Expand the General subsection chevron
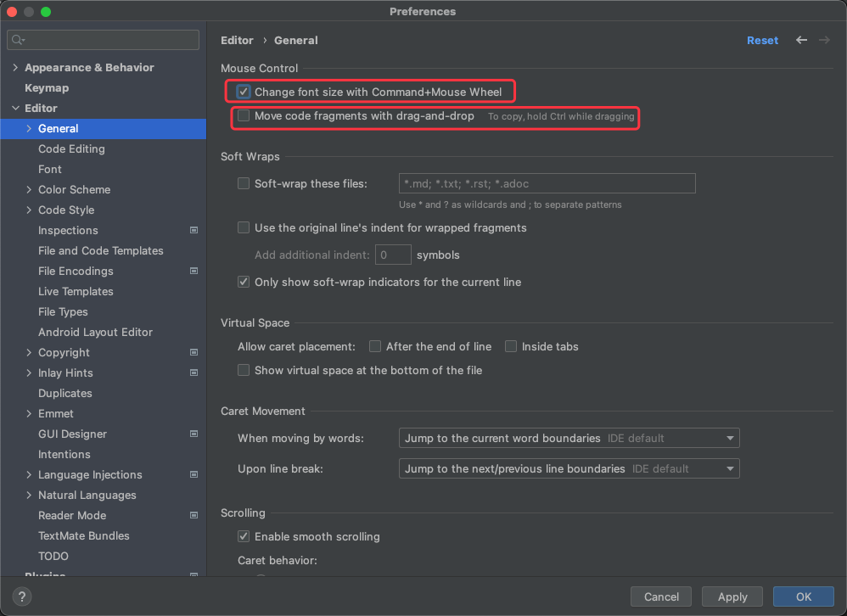 29,128
